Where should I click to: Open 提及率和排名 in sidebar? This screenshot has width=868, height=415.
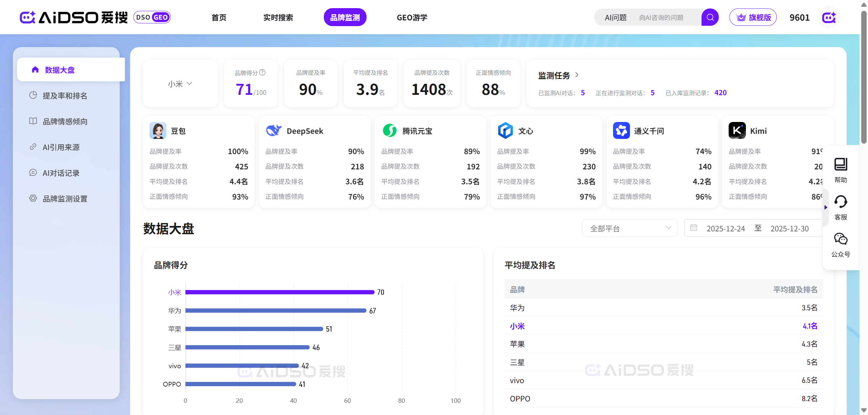[65, 96]
